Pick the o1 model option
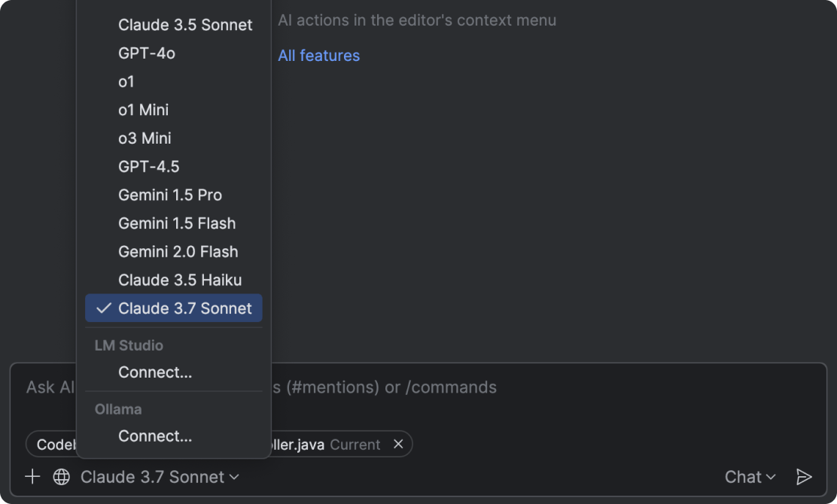The height and width of the screenshot is (504, 837). 126,81
